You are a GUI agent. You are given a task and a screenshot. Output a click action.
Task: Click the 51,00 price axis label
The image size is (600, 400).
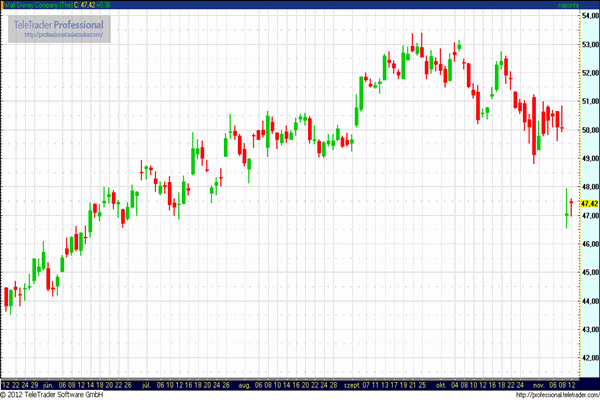tap(590, 101)
